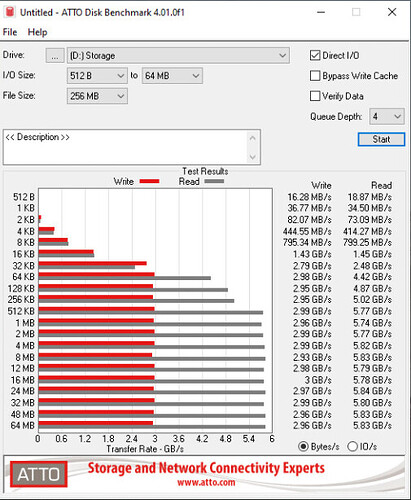Uncheck the Direct I/O checkbox

point(315,55)
